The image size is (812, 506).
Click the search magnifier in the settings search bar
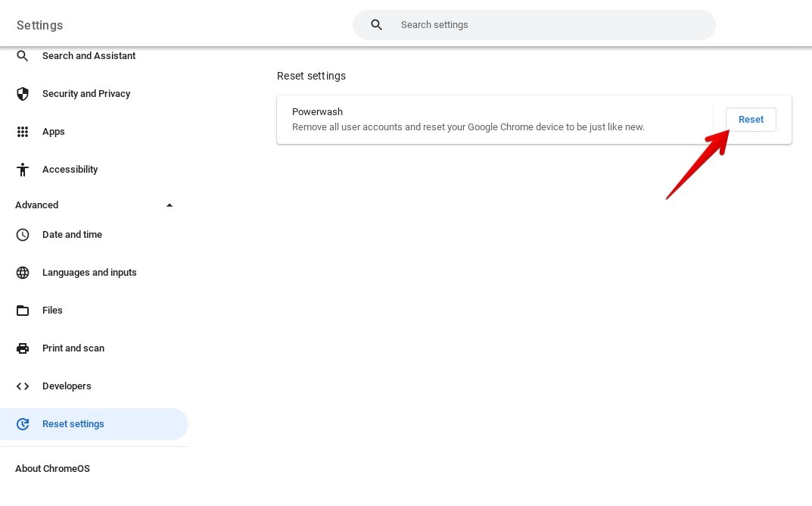coord(376,24)
